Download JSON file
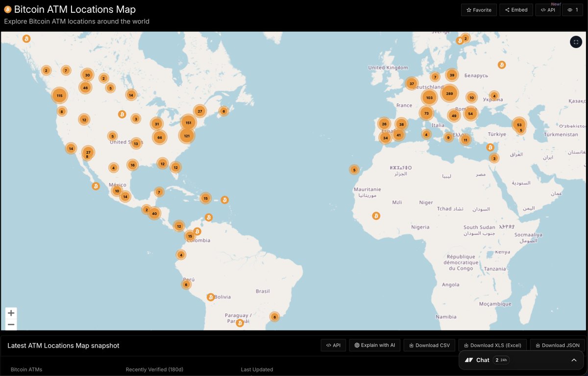588x376 pixels. tap(557, 345)
